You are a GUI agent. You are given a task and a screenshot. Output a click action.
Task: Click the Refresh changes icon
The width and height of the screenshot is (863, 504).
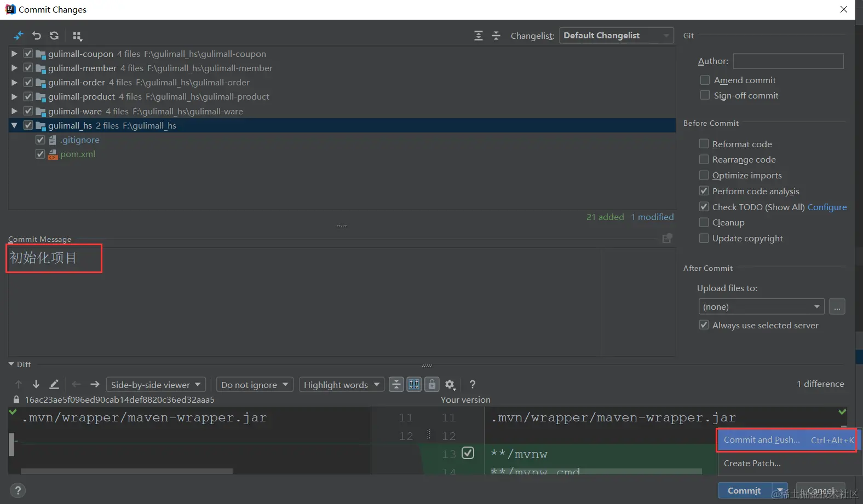(54, 36)
